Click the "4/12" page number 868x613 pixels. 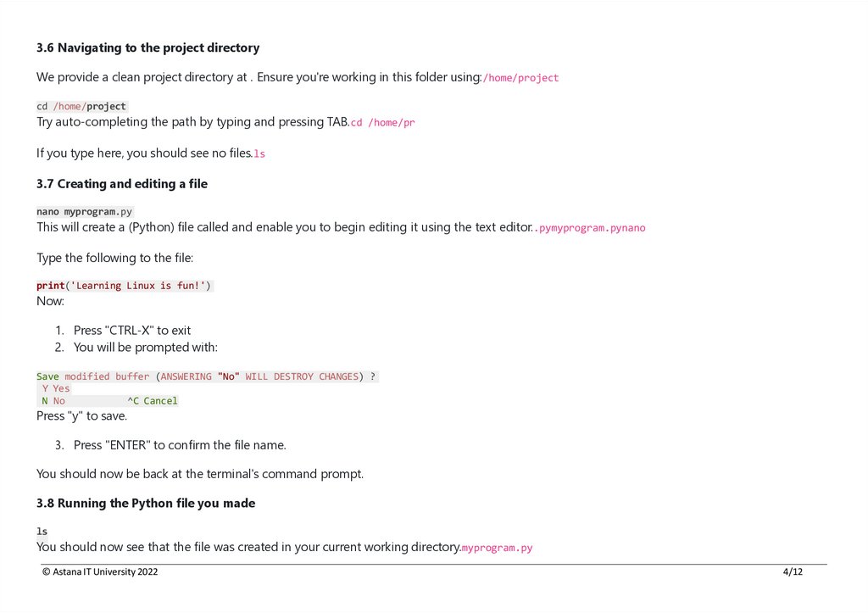tap(793, 572)
